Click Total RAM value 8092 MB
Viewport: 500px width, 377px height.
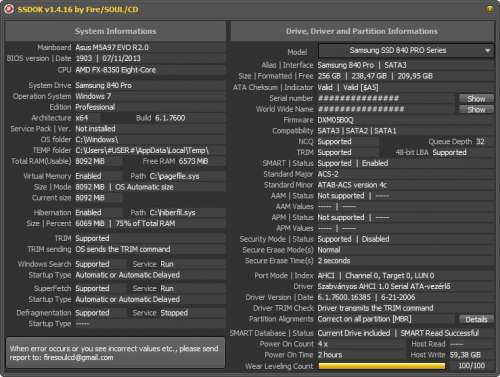point(90,161)
